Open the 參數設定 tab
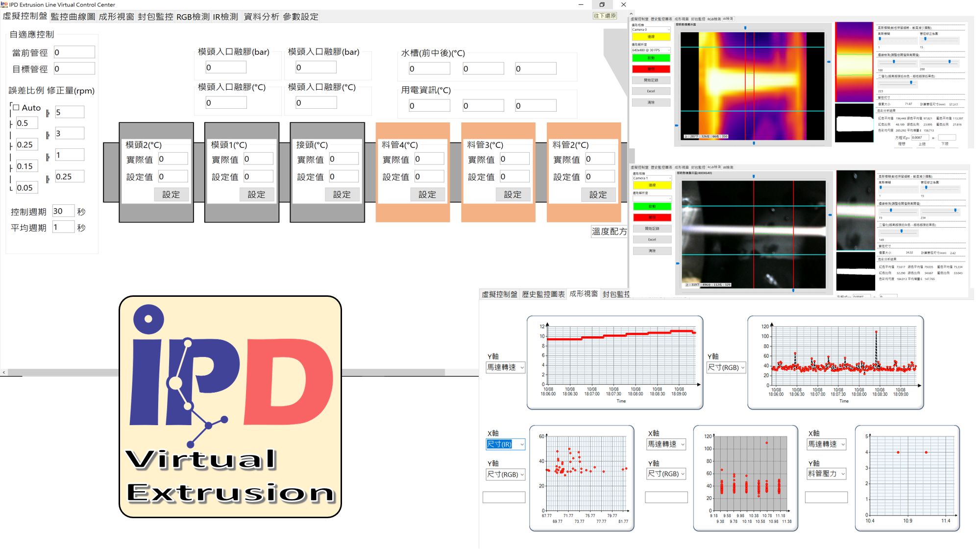 point(300,17)
